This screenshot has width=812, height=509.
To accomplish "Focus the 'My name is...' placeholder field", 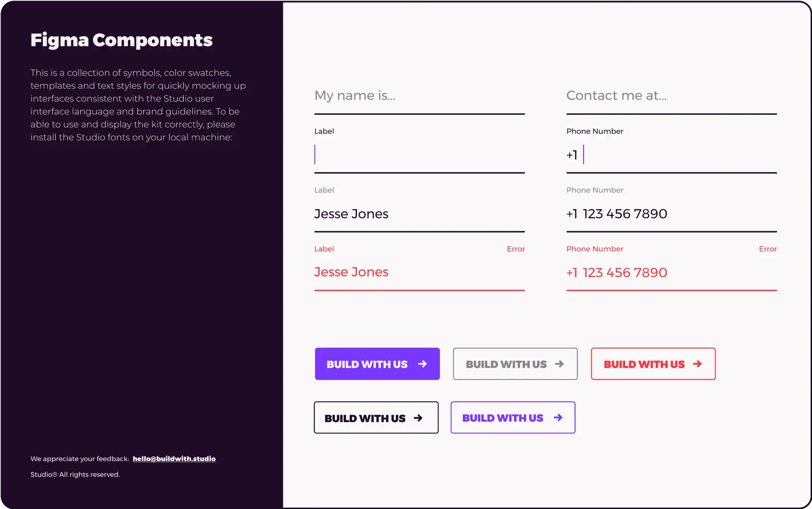I will pyautogui.click(x=419, y=96).
